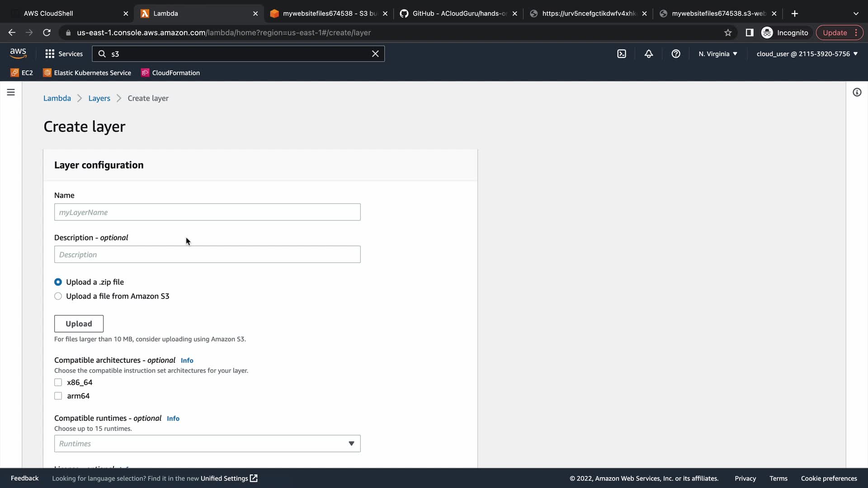This screenshot has width=868, height=488.
Task: Click the AWS logo home icon
Action: pyautogui.click(x=18, y=53)
